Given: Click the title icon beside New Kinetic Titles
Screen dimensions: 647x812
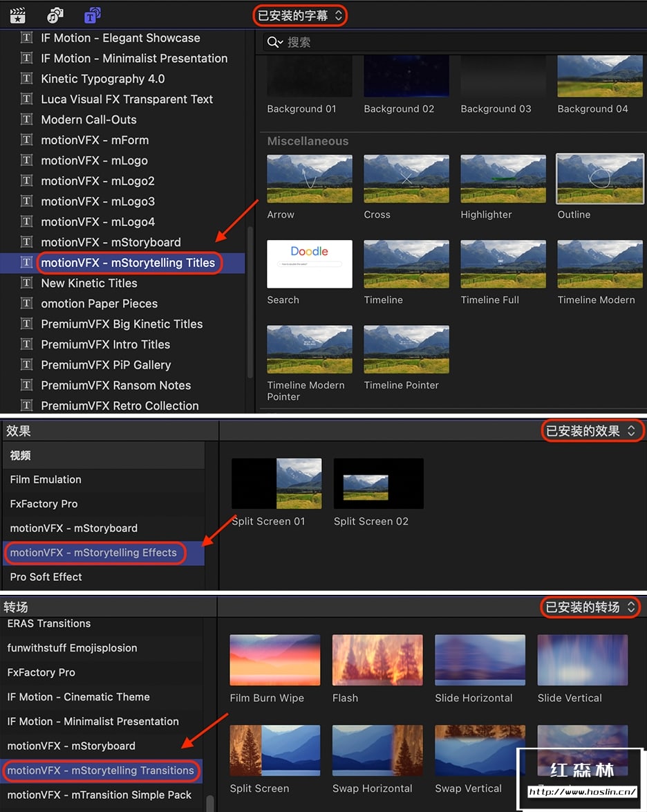Looking at the screenshot, I should pos(26,283).
